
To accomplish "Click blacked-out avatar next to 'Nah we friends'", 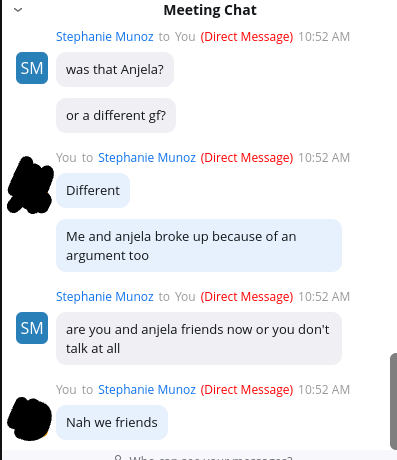I will (x=30, y=419).
